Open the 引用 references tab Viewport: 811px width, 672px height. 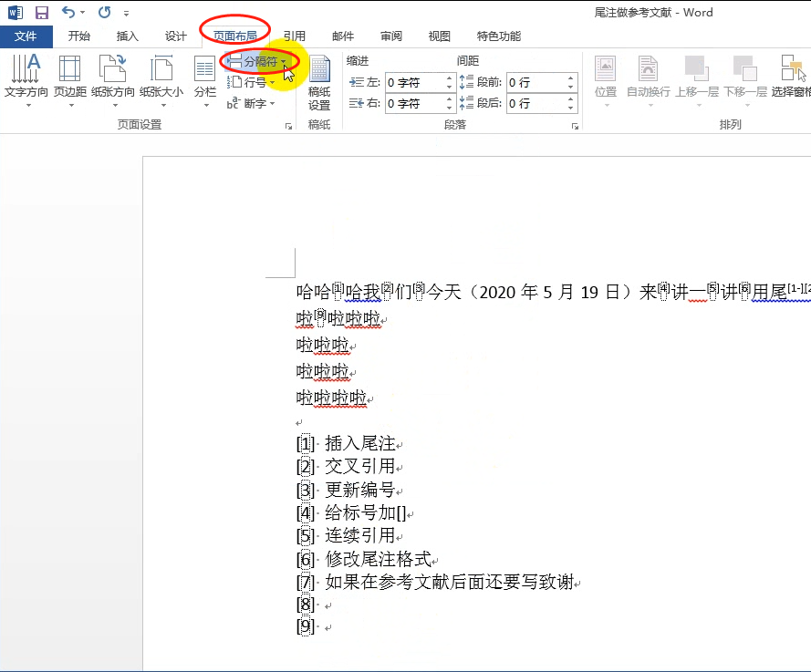(x=295, y=36)
